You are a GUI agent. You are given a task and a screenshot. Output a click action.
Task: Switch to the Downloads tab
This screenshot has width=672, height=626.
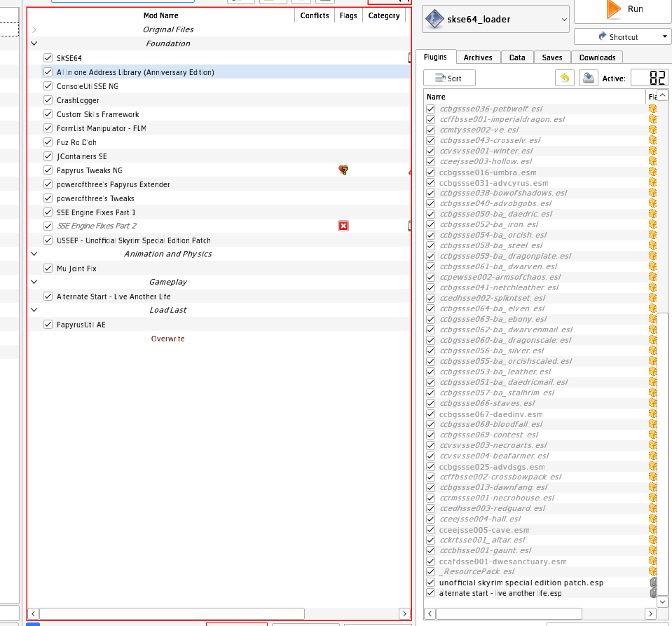pos(598,57)
